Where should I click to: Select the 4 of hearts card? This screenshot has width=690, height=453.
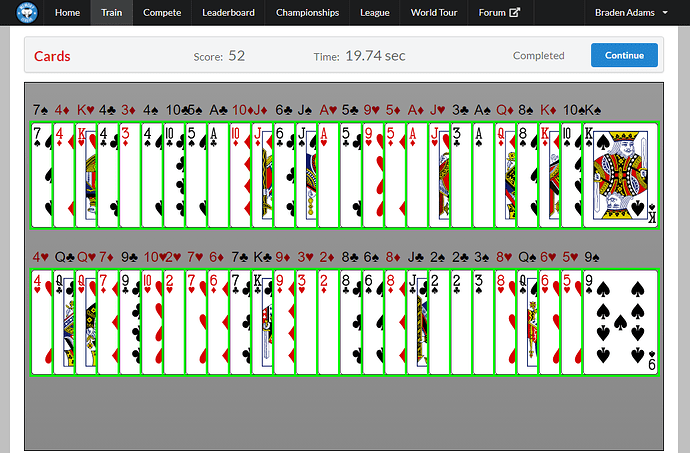point(42,322)
